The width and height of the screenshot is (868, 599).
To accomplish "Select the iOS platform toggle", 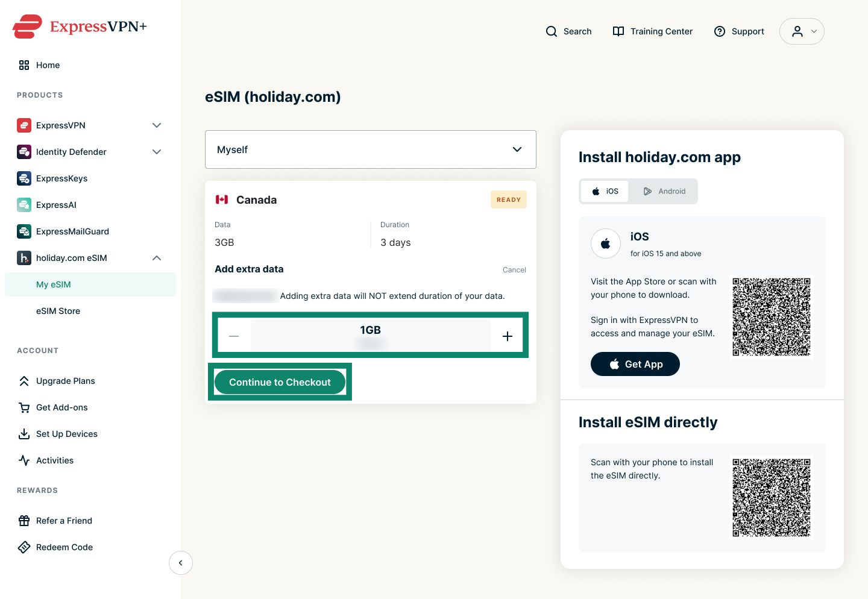I will click(x=605, y=191).
